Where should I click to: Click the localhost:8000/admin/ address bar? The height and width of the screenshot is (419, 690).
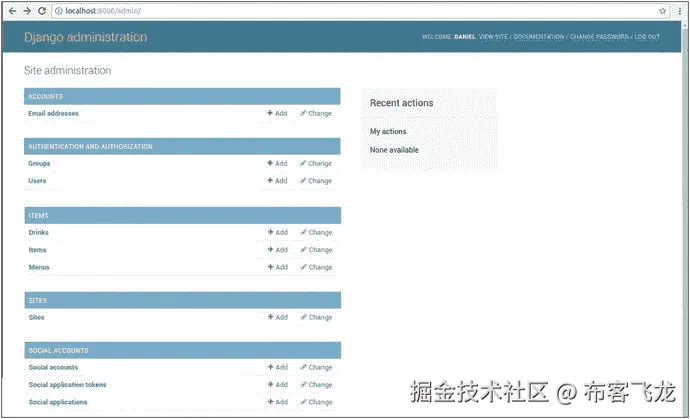(x=360, y=11)
